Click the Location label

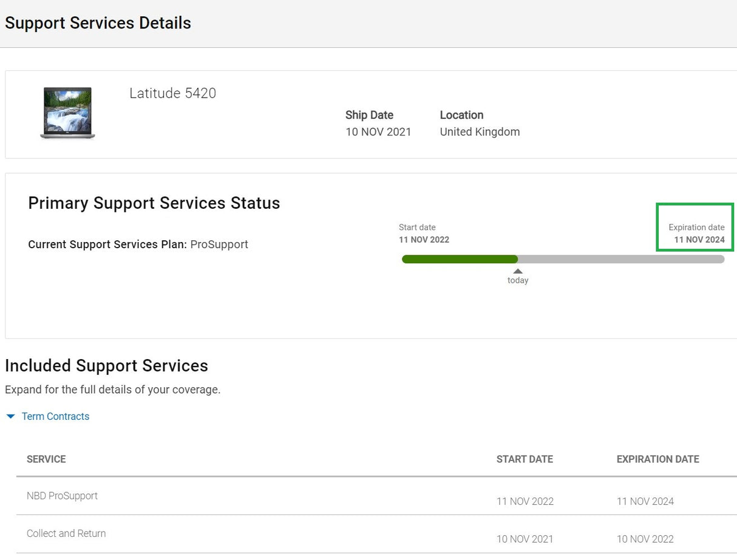(x=461, y=115)
